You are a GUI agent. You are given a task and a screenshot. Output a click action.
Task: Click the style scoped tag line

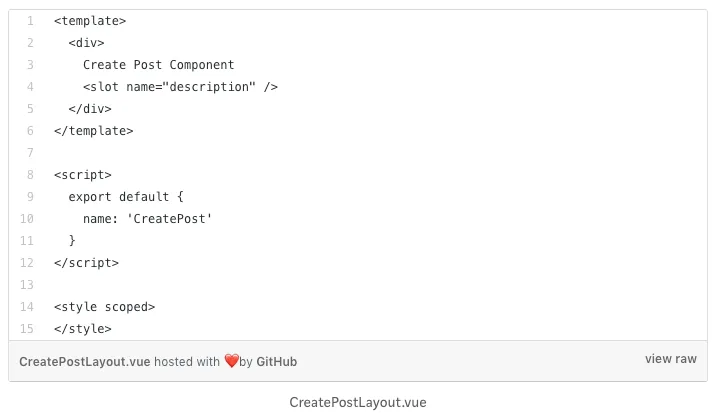click(x=105, y=307)
